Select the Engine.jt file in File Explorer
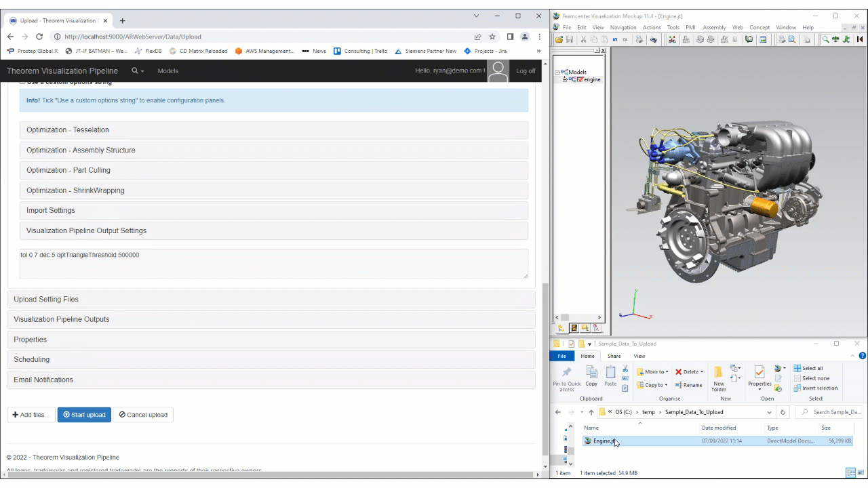This screenshot has height=488, width=868. click(x=603, y=441)
